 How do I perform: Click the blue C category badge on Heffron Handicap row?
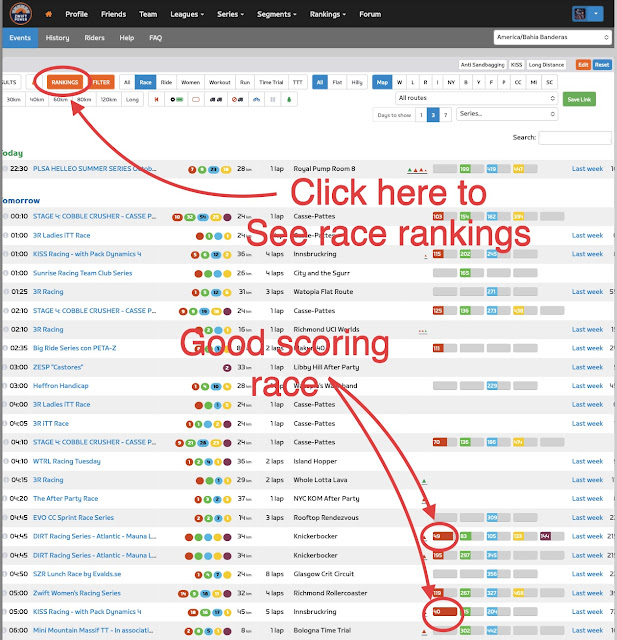coord(216,386)
